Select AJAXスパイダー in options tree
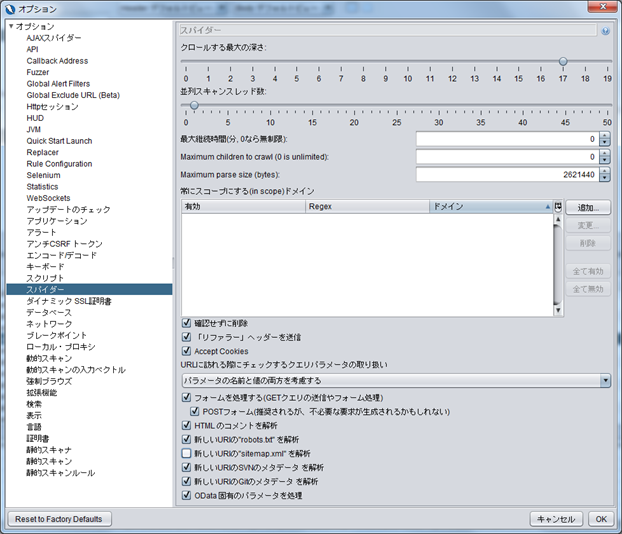622x534 pixels. (54, 38)
